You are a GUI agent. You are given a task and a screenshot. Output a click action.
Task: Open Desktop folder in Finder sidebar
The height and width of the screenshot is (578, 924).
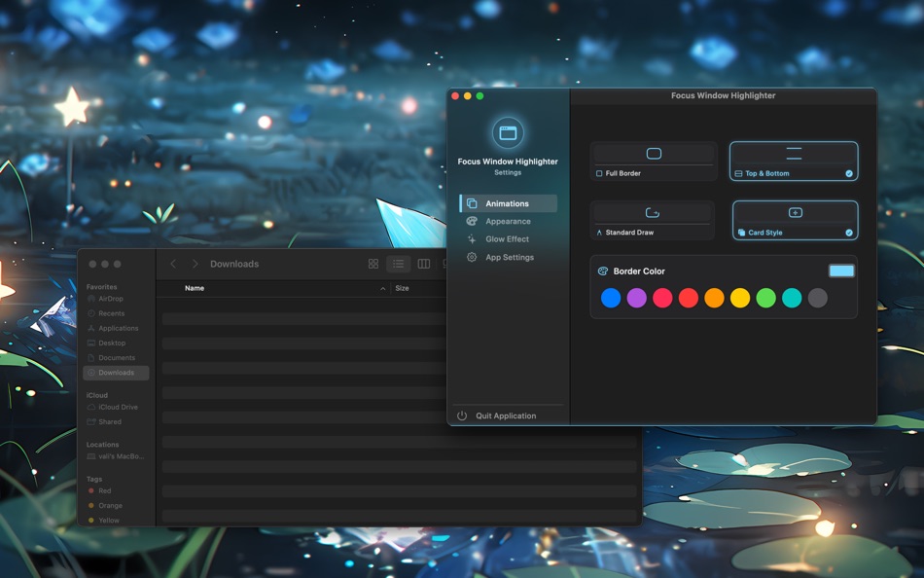coord(112,343)
